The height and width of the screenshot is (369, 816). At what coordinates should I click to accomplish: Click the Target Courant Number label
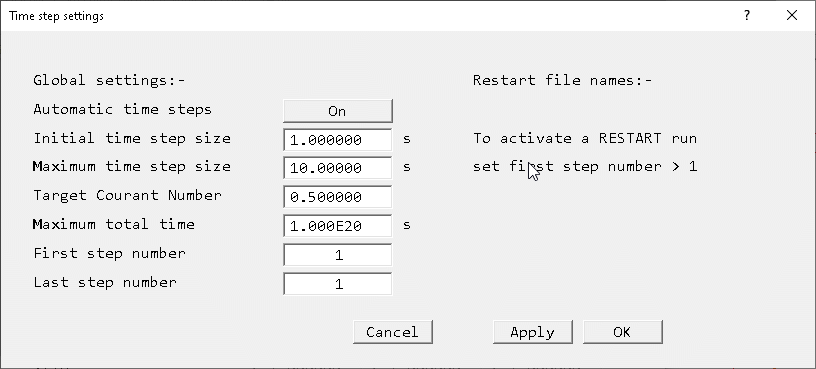point(128,196)
